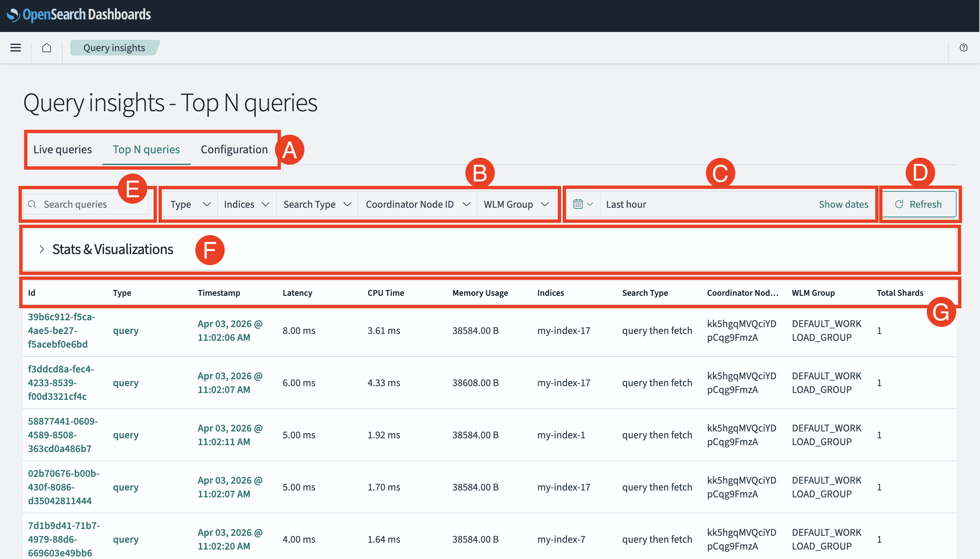Viewport: 980px width, 559px height.
Task: Select the Top N queries tab
Action: (146, 149)
